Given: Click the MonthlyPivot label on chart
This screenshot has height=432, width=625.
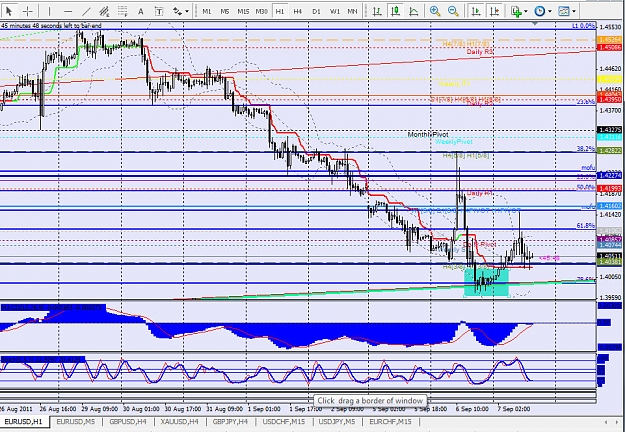Looking at the screenshot, I should pos(428,135).
